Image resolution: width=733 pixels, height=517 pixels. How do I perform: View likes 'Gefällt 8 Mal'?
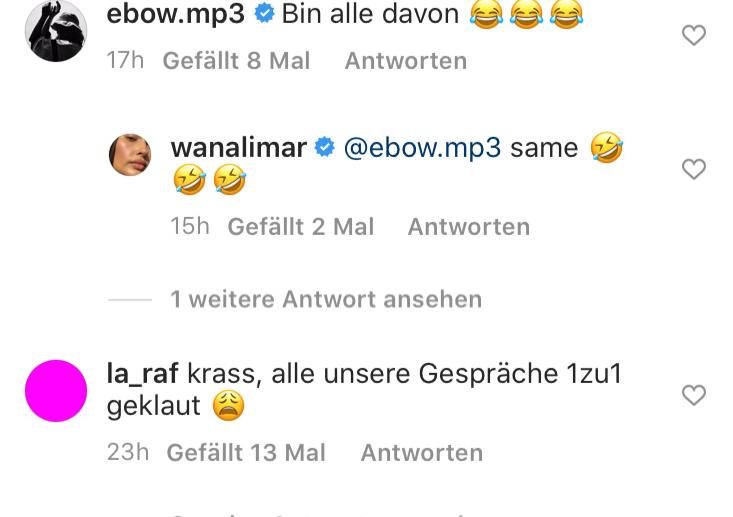(x=236, y=61)
